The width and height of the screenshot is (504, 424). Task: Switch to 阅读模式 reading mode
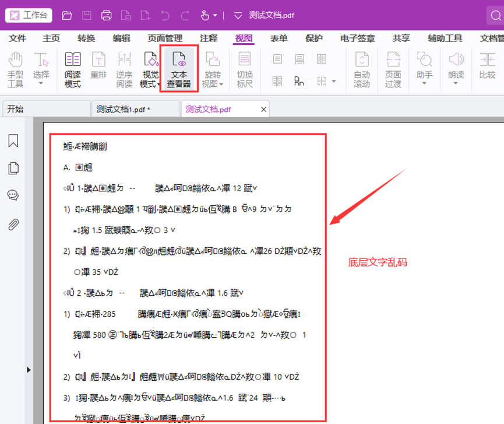(x=73, y=70)
